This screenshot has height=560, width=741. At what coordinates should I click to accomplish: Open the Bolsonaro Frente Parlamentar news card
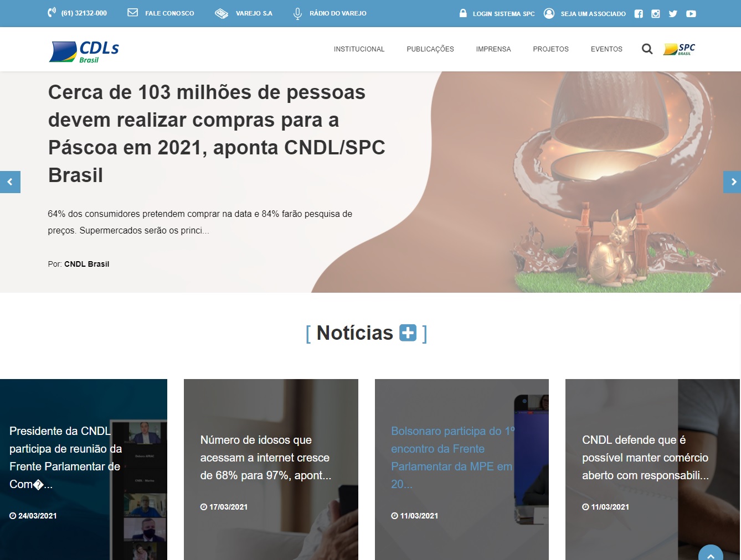point(452,458)
